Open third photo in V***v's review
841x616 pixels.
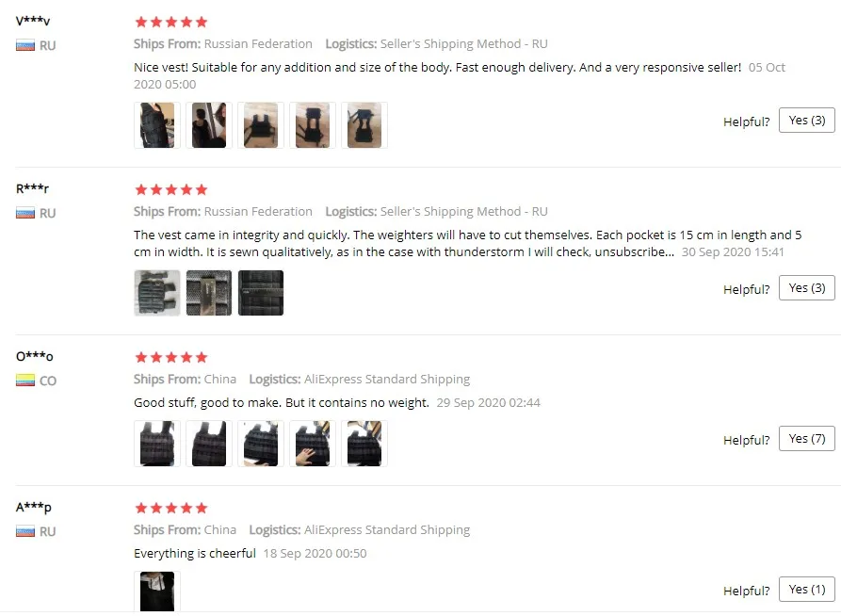(261, 125)
